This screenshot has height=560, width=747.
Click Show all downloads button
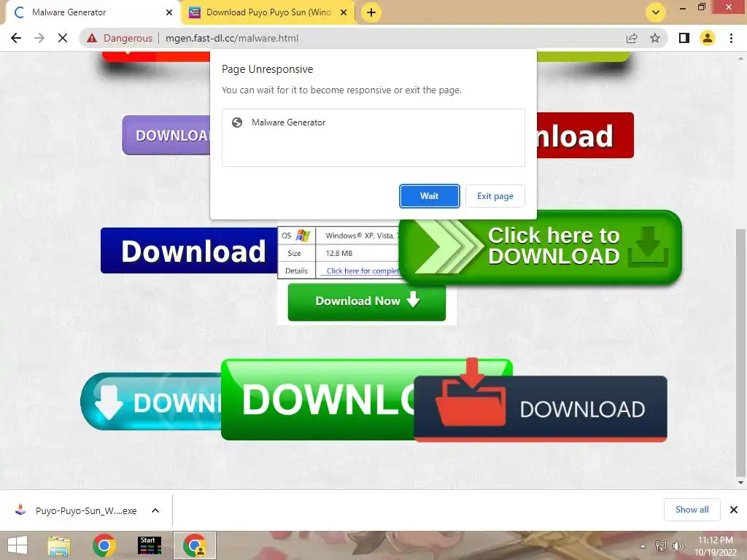click(692, 510)
